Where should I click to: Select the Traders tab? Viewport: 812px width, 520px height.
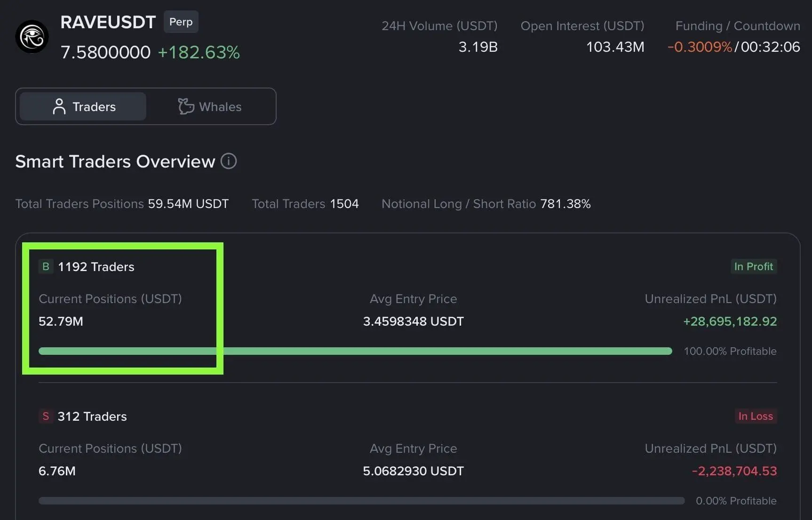[x=83, y=107]
